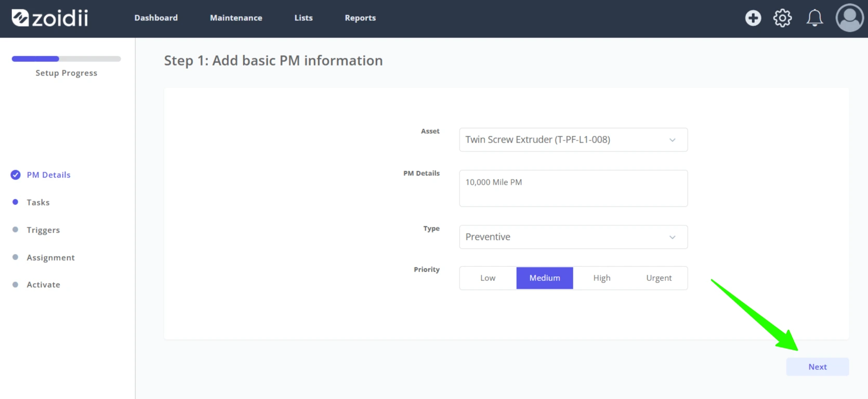Screen dimensions: 868x399
Task: Set priority to High
Action: [x=602, y=278]
